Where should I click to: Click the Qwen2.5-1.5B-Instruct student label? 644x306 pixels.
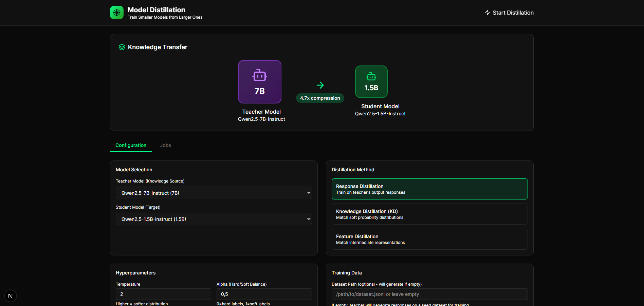point(380,114)
